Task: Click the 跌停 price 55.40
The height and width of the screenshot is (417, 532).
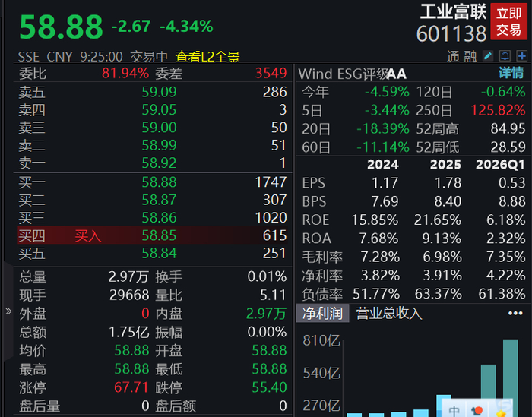Action: [269, 387]
